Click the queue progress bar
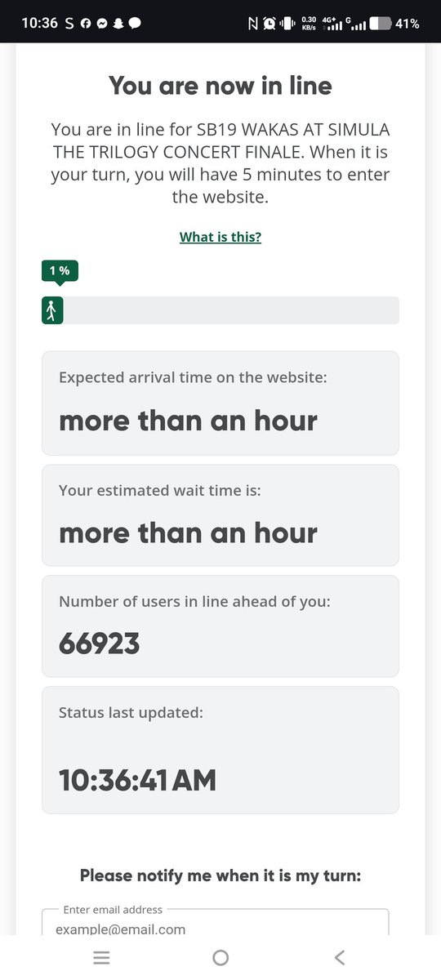This screenshot has width=441, height=980. [220, 310]
